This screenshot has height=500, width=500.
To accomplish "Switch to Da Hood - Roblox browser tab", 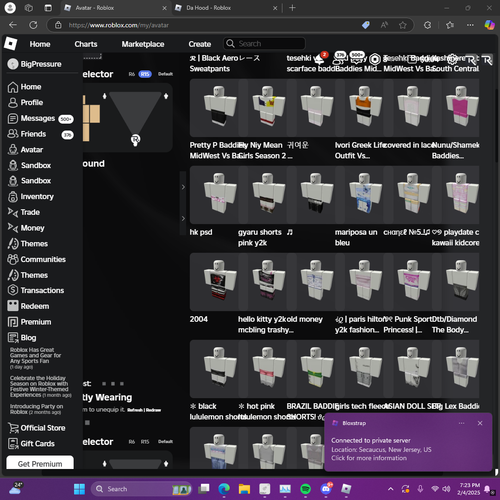I will point(226,8).
